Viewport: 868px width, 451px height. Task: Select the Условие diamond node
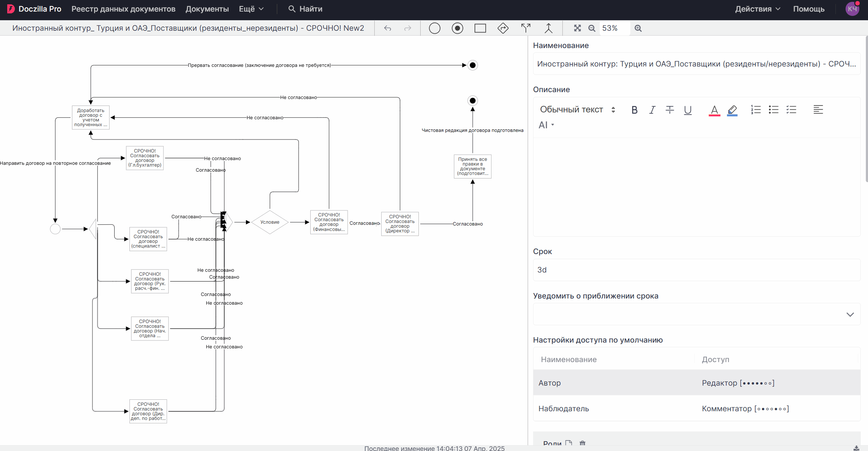pyautogui.click(x=270, y=222)
